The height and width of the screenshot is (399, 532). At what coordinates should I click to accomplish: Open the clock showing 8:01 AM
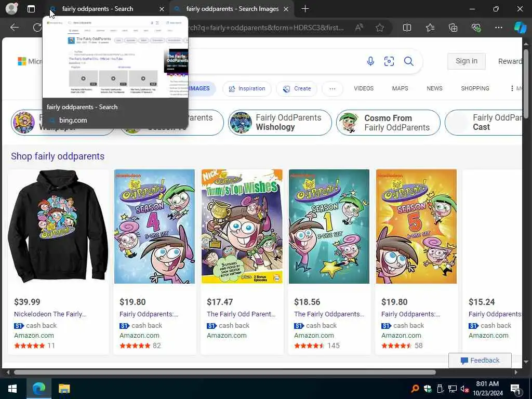coord(487,389)
